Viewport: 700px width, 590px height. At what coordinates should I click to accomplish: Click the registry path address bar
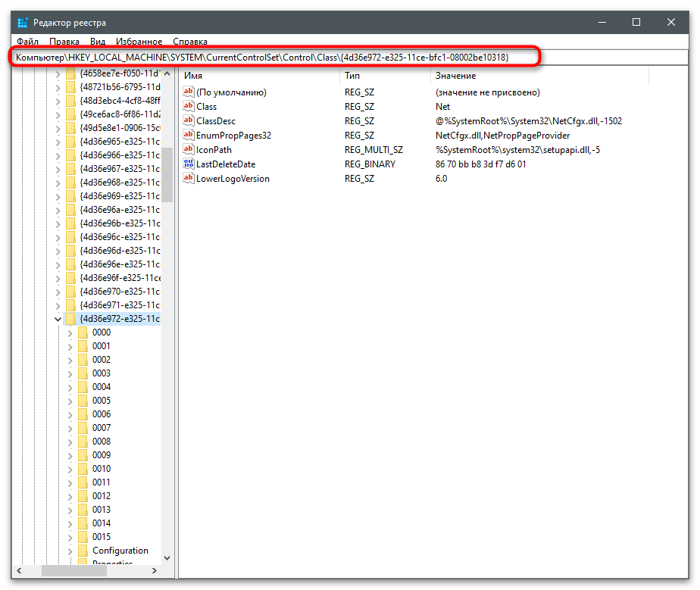coord(275,57)
